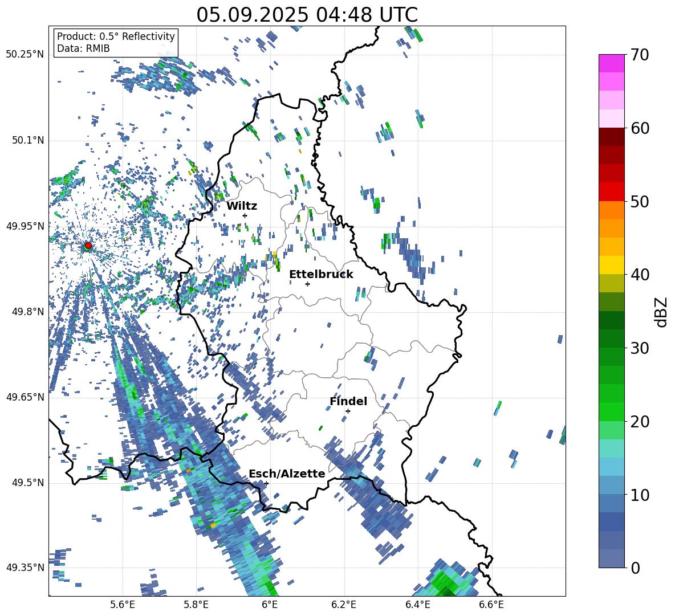Click the 10 value on the colorbar

(639, 495)
